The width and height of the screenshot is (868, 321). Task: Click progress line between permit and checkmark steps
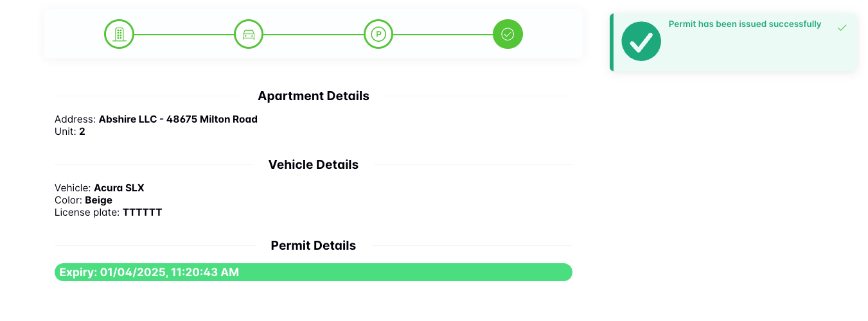pyautogui.click(x=443, y=34)
